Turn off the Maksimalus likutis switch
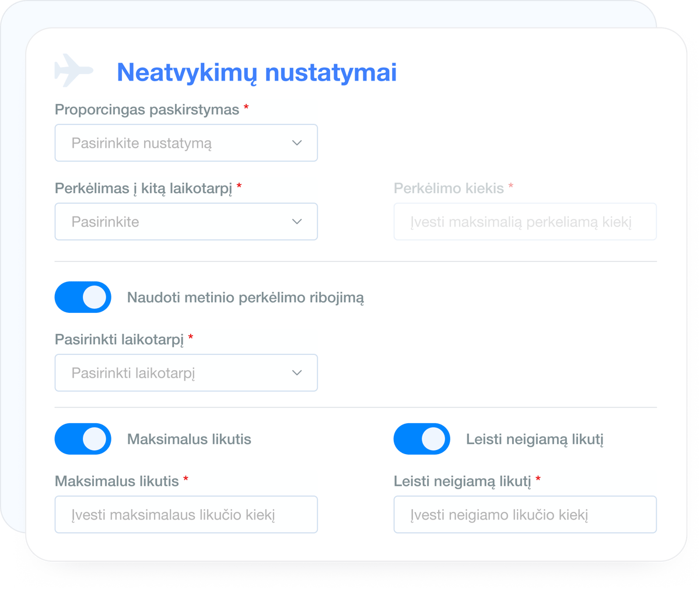 83,438
